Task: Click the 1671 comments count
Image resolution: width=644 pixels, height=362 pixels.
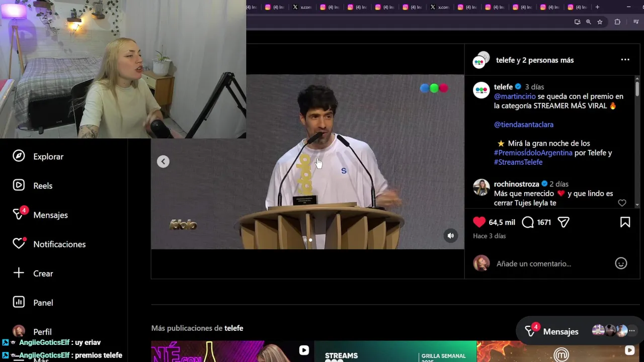Action: point(544,222)
